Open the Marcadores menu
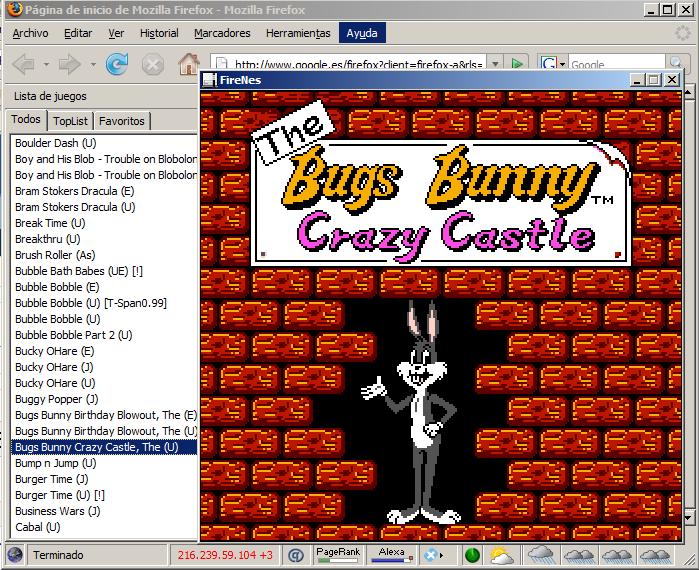Screen dimensions: 699x570 pos(222,33)
